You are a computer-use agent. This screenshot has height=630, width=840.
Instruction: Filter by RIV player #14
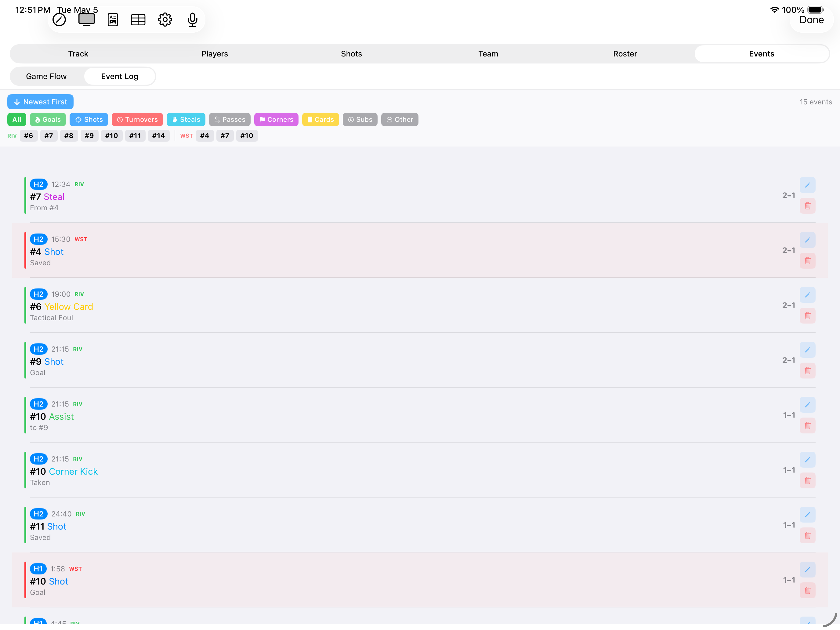(x=159, y=136)
